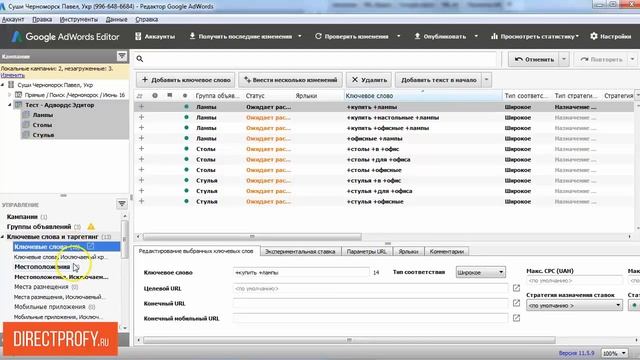640x360 pixels.
Task: Click Добавить ключевое слово button
Action: pos(186,80)
